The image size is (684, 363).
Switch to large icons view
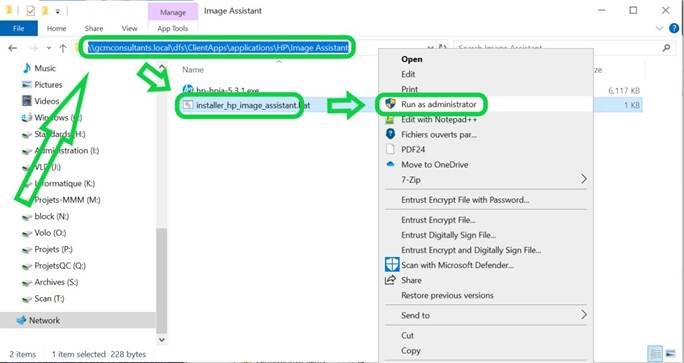point(670,353)
